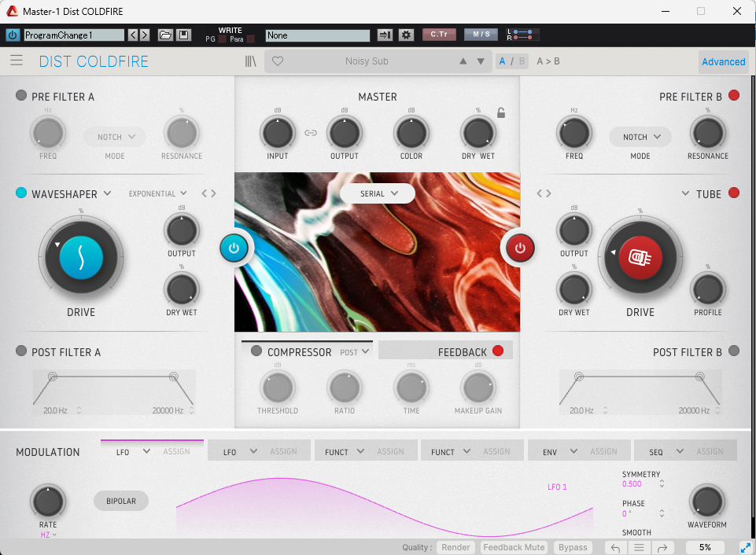Favorite the Noisy Sub preset
The width and height of the screenshot is (756, 555).
[278, 61]
